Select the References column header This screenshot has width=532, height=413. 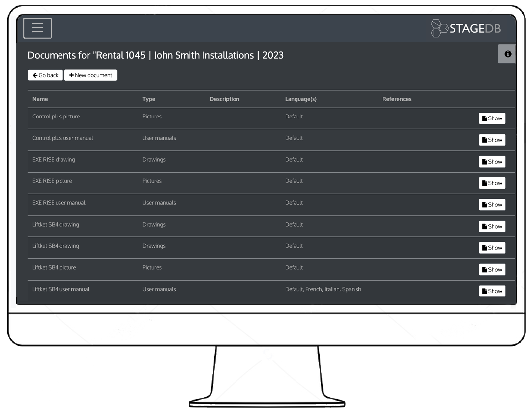(x=397, y=99)
